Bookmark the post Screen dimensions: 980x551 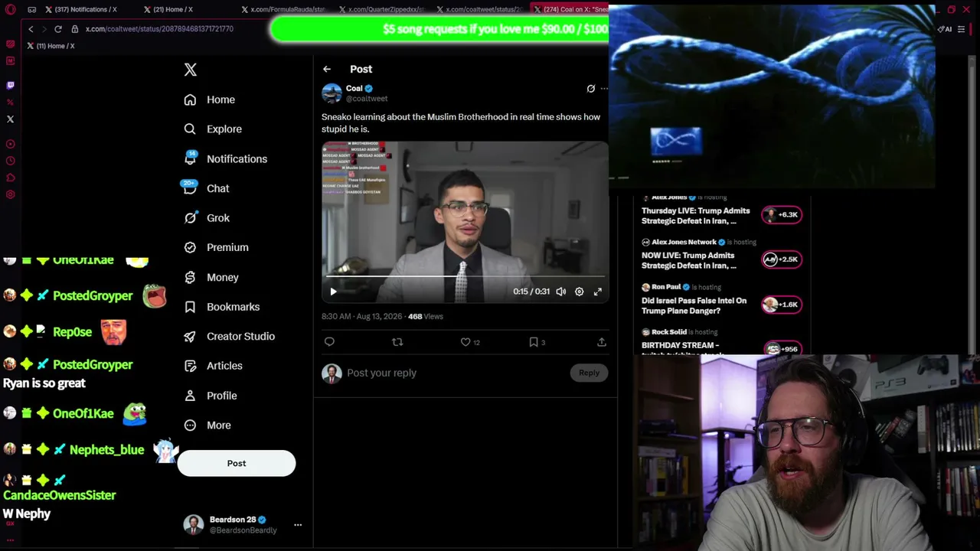534,342
